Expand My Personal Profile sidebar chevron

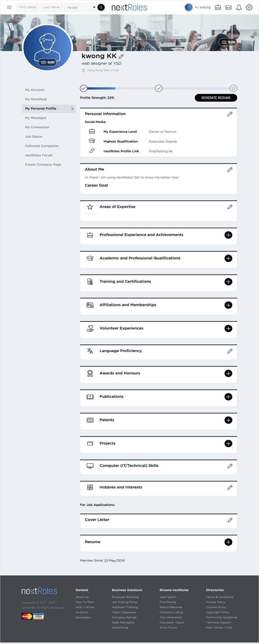(x=72, y=108)
